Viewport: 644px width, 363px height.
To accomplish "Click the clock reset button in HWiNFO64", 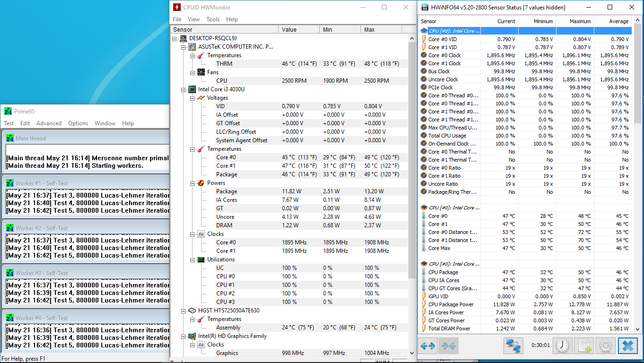I will pyautogui.click(x=563, y=346).
